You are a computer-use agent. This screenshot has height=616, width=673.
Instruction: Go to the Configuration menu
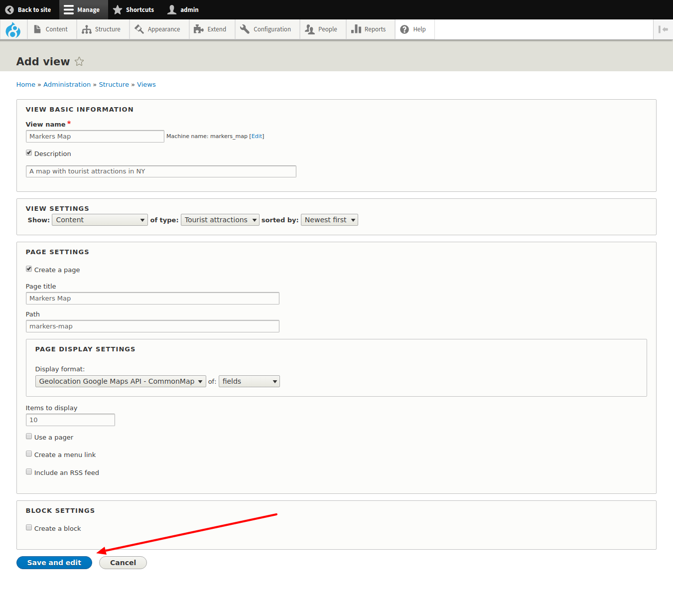pyautogui.click(x=266, y=29)
